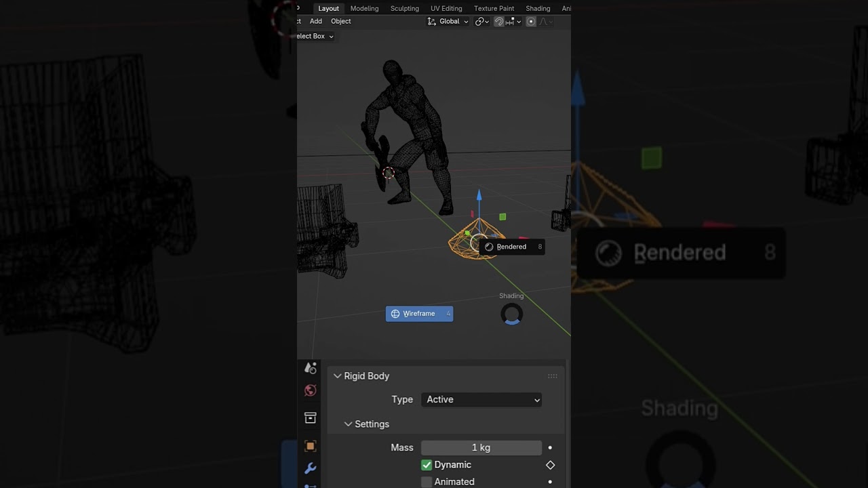Switch to the UV Editing workspace tab
Viewport: 868px width, 488px height.
tap(446, 8)
